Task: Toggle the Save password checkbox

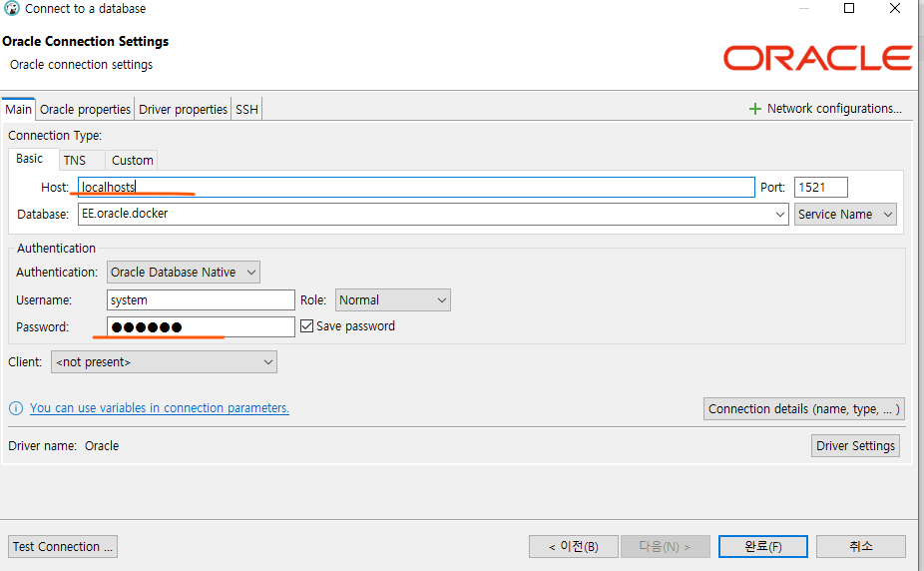Action: [x=306, y=325]
